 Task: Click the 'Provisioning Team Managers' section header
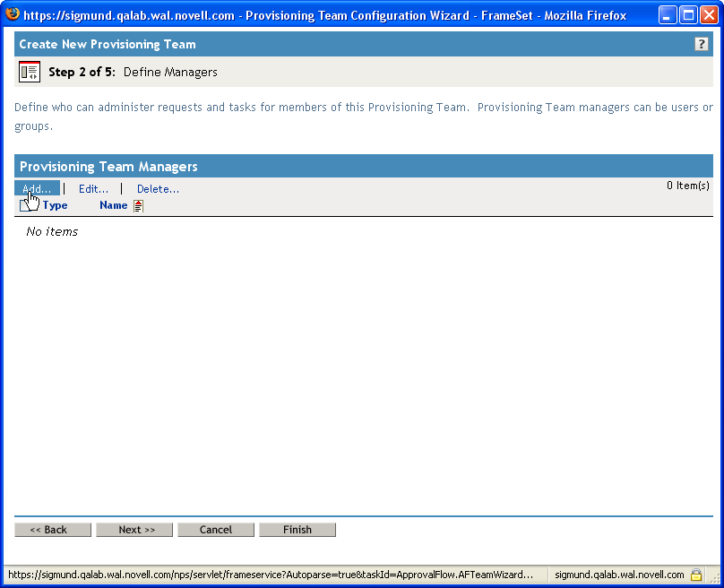[x=108, y=167]
